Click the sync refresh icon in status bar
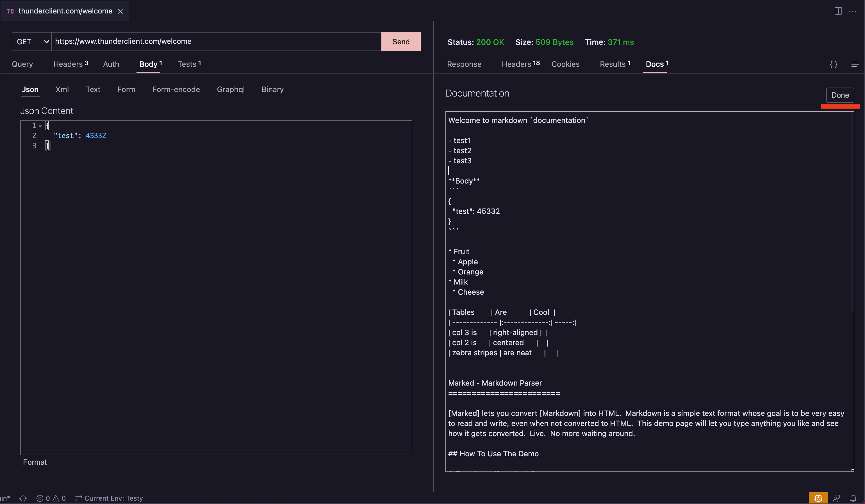The image size is (865, 504). click(23, 498)
